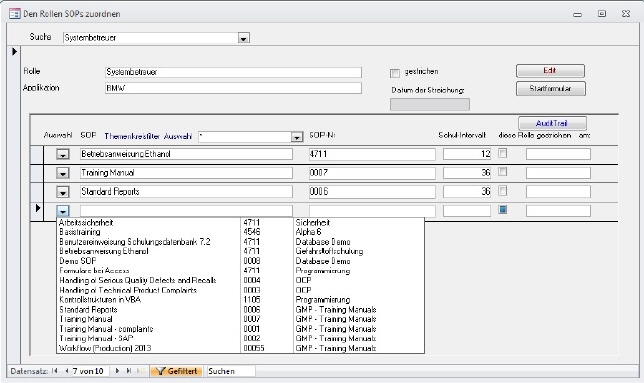The image size is (644, 383).
Task: Click the empty SOP field in new row
Action: point(186,211)
